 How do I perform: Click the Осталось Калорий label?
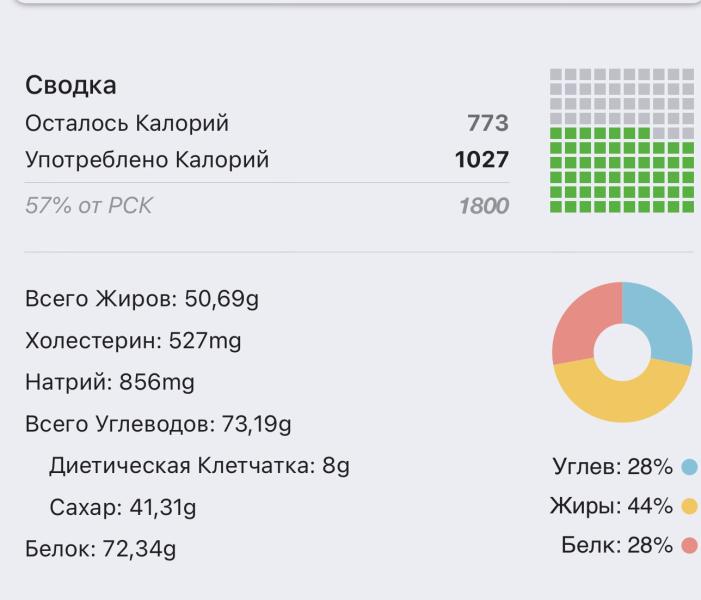point(127,124)
